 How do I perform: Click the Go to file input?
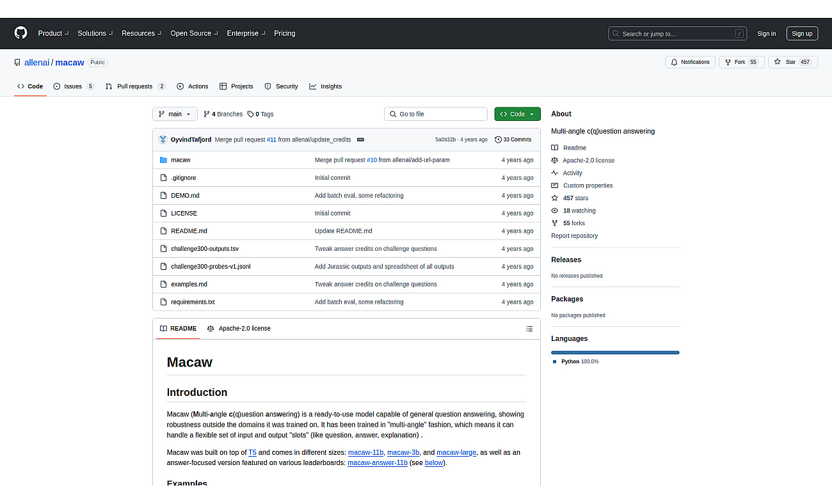(436, 114)
